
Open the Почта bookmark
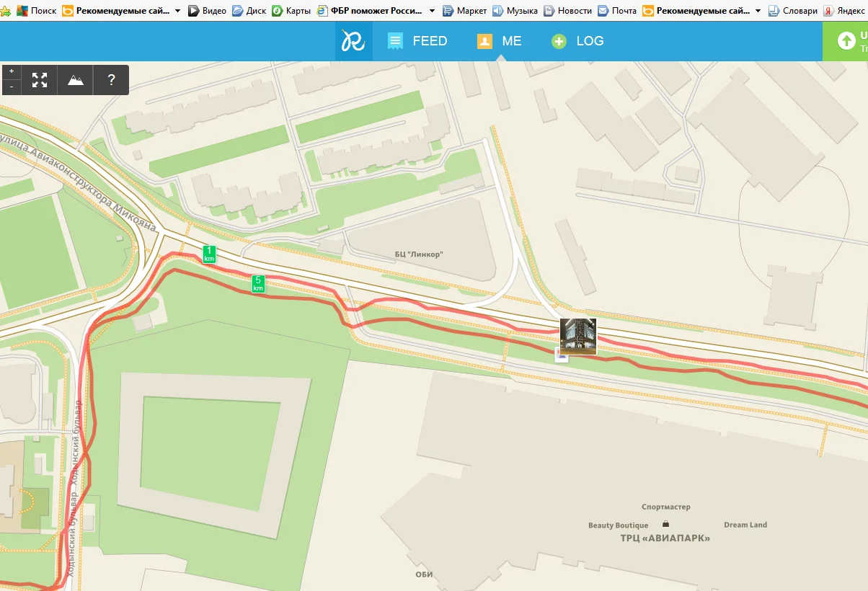click(617, 11)
